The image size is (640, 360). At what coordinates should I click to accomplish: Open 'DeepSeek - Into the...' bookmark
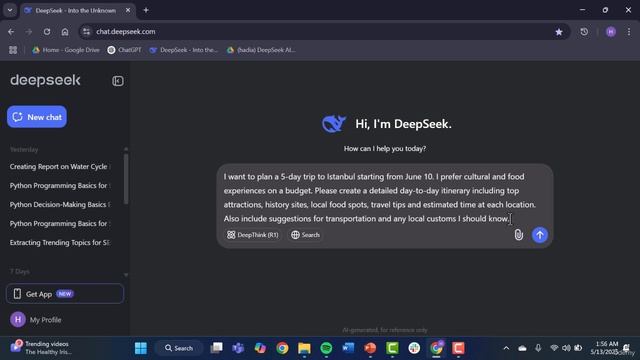click(x=184, y=50)
